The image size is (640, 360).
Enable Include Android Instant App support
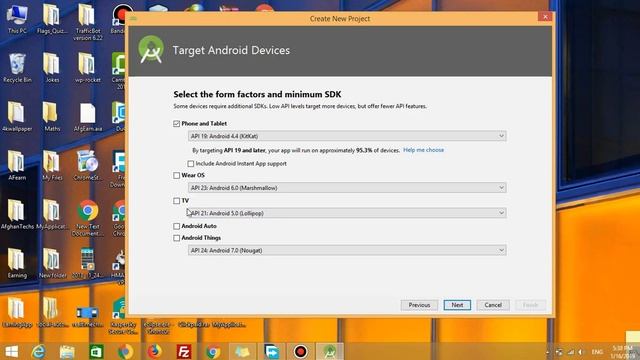click(x=191, y=164)
